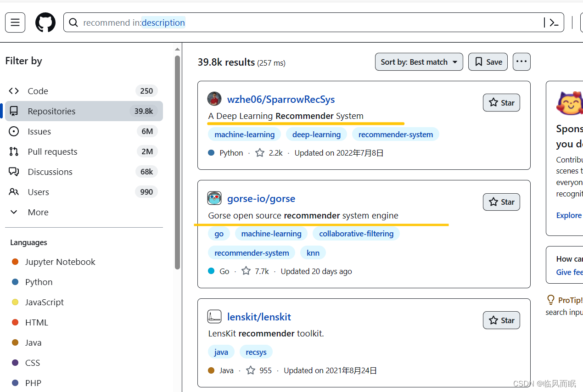Open machine-learning topic under gorse
The image size is (583, 392).
[x=271, y=234]
